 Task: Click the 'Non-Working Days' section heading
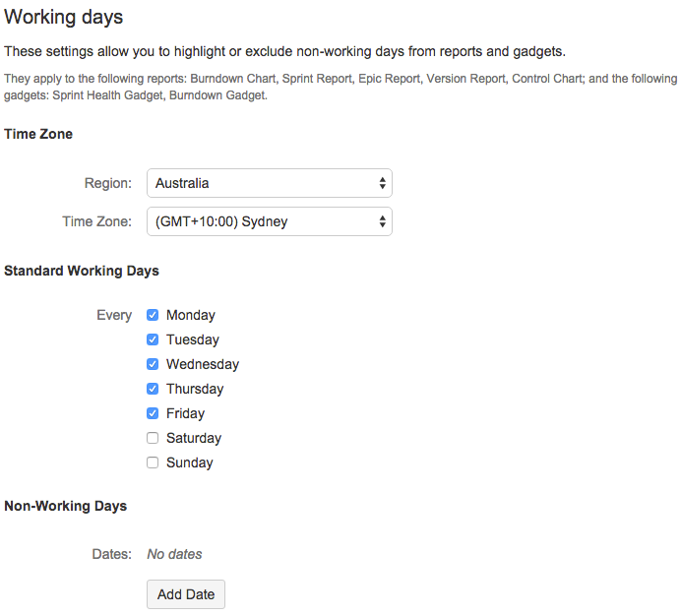[x=66, y=506]
